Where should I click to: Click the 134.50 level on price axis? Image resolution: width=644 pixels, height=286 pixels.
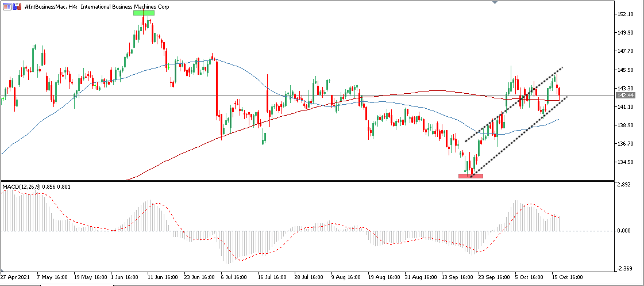[624, 162]
